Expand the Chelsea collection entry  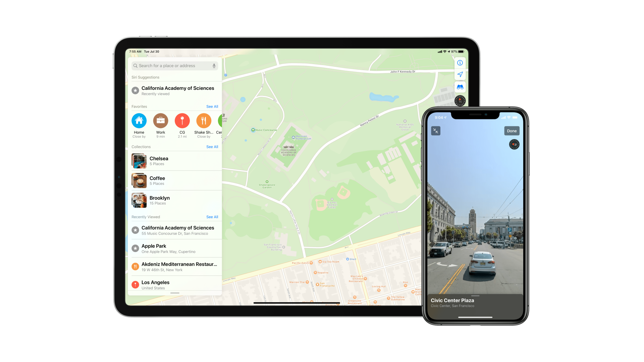pyautogui.click(x=174, y=161)
